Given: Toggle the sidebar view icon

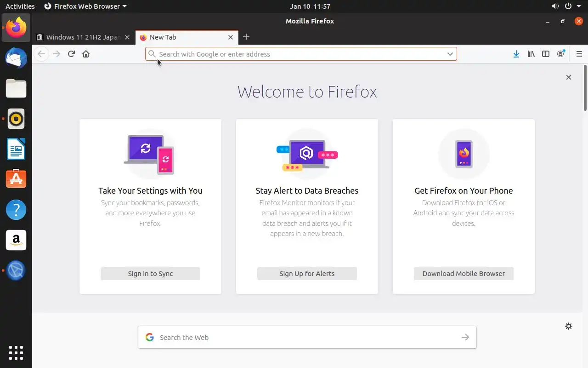Looking at the screenshot, I should [546, 54].
